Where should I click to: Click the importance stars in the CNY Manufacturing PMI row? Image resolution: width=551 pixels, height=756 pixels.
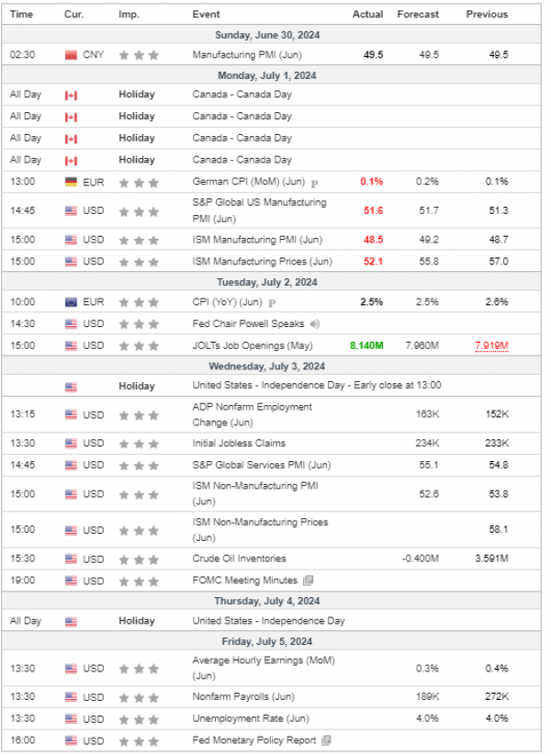point(139,55)
